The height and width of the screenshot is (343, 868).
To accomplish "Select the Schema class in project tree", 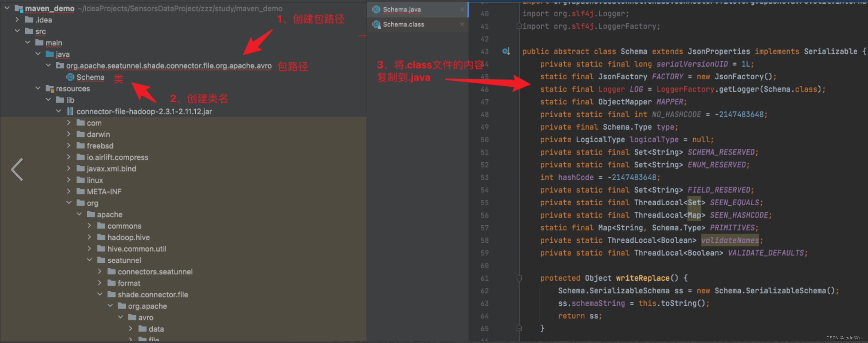I will [90, 77].
